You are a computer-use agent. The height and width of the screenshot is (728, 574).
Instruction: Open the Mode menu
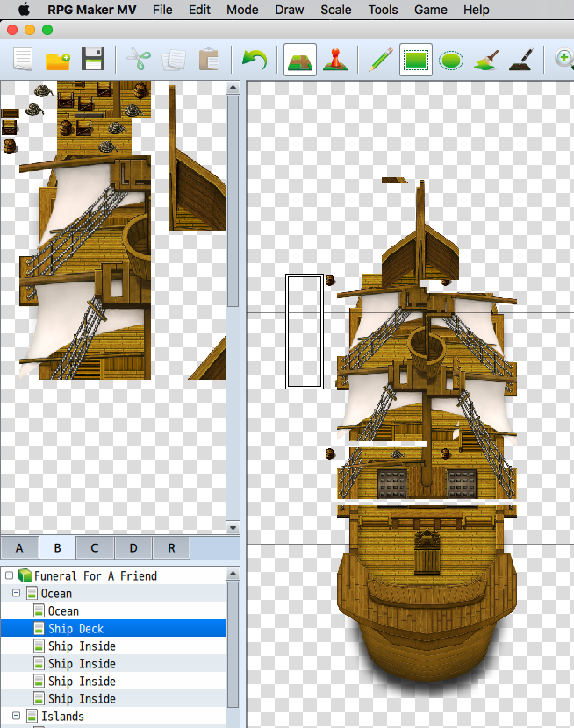point(242,10)
